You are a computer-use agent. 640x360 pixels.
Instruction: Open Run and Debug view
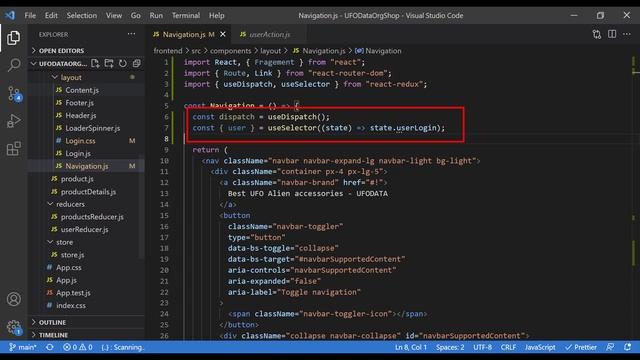(x=13, y=121)
